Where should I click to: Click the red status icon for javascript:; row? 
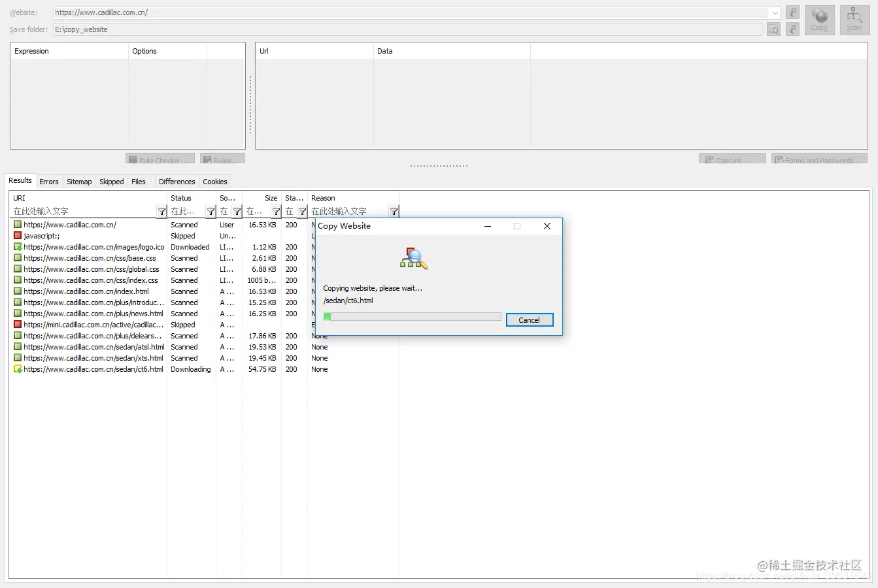18,236
